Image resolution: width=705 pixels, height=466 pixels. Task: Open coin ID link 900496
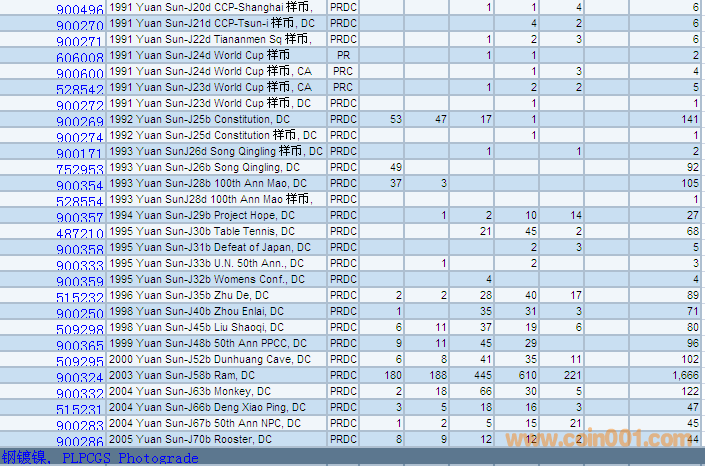pos(80,10)
